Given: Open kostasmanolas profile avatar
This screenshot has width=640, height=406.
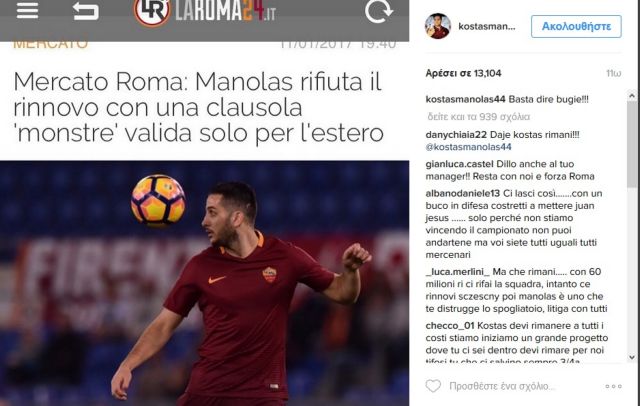Looking at the screenshot, I should 438,26.
